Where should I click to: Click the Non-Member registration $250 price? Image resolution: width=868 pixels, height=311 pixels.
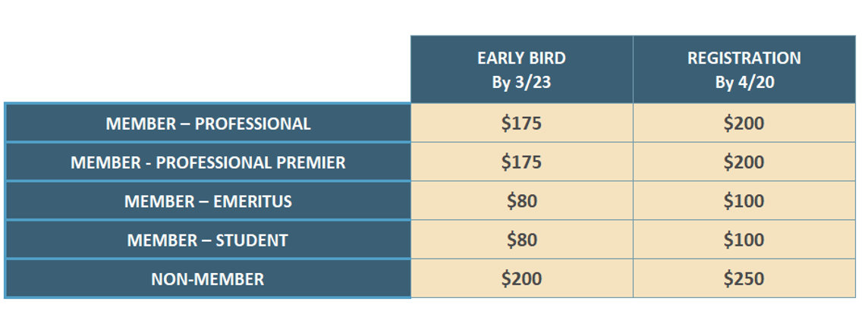tap(744, 279)
